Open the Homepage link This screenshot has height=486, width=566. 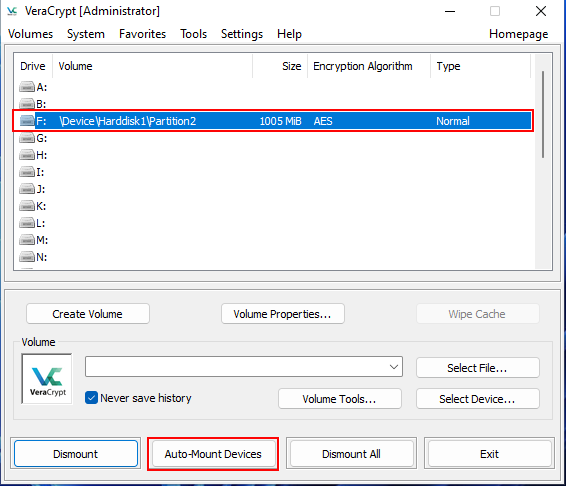[518, 34]
